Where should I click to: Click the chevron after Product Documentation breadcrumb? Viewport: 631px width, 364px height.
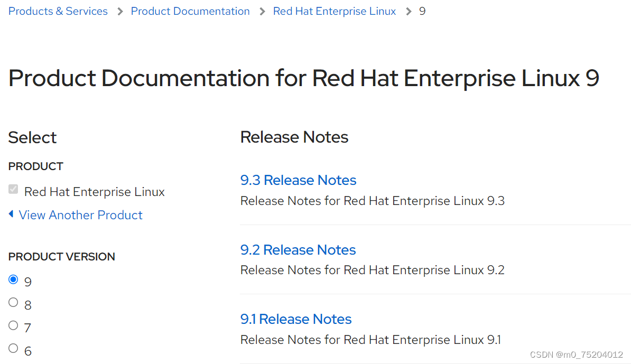[x=261, y=11]
